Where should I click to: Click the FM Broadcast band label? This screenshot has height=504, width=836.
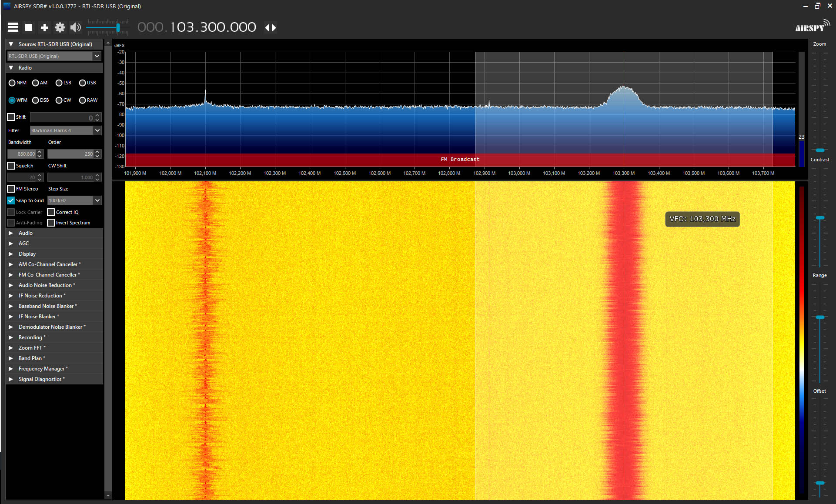pyautogui.click(x=460, y=159)
